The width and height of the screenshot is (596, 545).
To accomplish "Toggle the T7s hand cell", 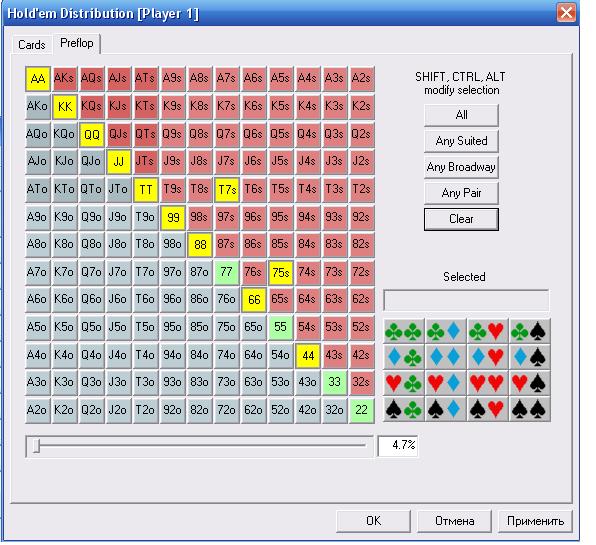I will point(227,189).
